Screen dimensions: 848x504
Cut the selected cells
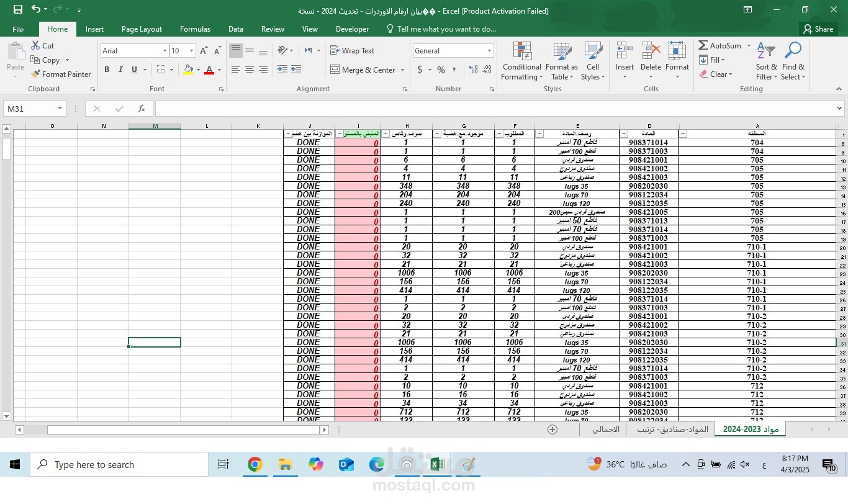42,46
